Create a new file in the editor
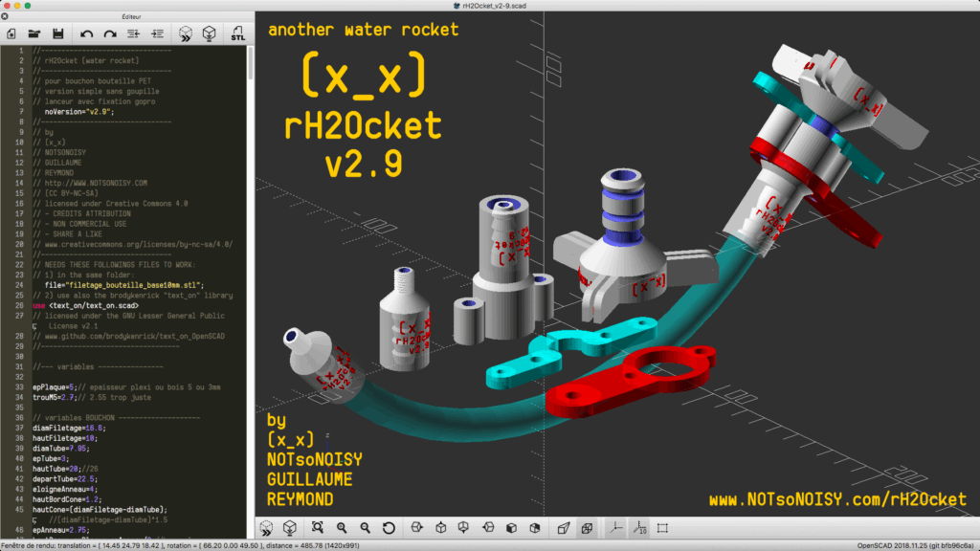Viewport: 980px width, 551px height. [11, 33]
